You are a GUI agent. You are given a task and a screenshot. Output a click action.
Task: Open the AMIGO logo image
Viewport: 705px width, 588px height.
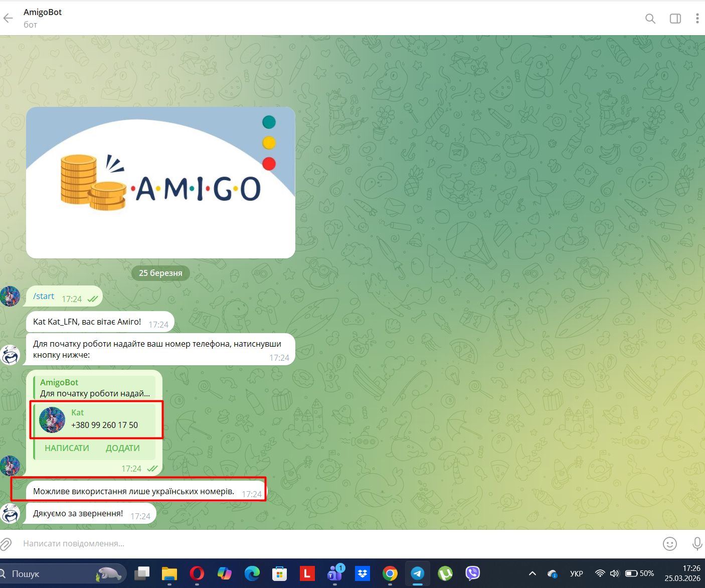tap(160, 183)
